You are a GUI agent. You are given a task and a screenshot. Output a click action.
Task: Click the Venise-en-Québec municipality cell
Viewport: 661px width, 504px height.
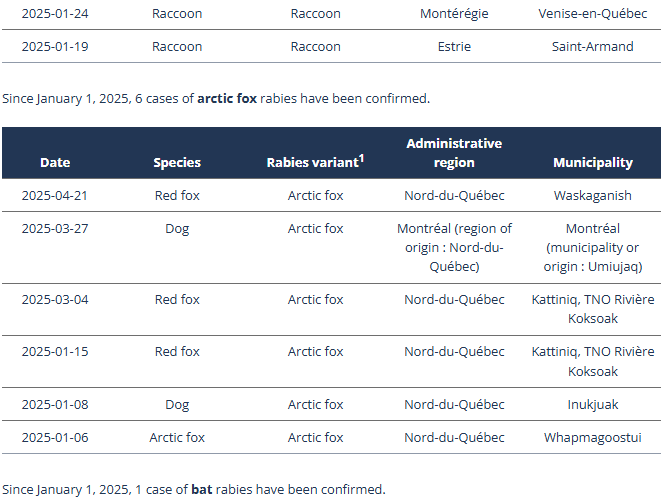tap(593, 14)
